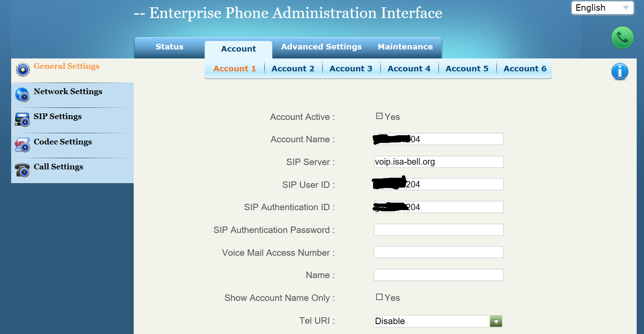The width and height of the screenshot is (644, 334).
Task: Open the Network Settings link
Action: pos(68,92)
